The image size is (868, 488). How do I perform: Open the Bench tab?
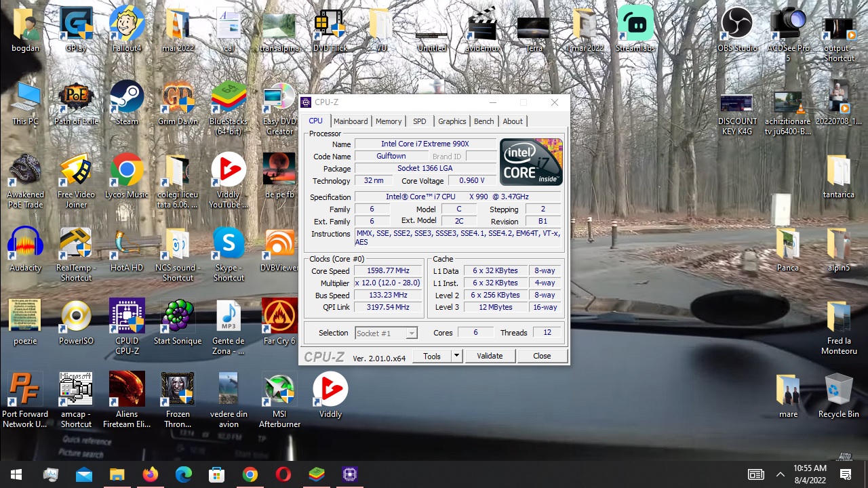point(484,121)
